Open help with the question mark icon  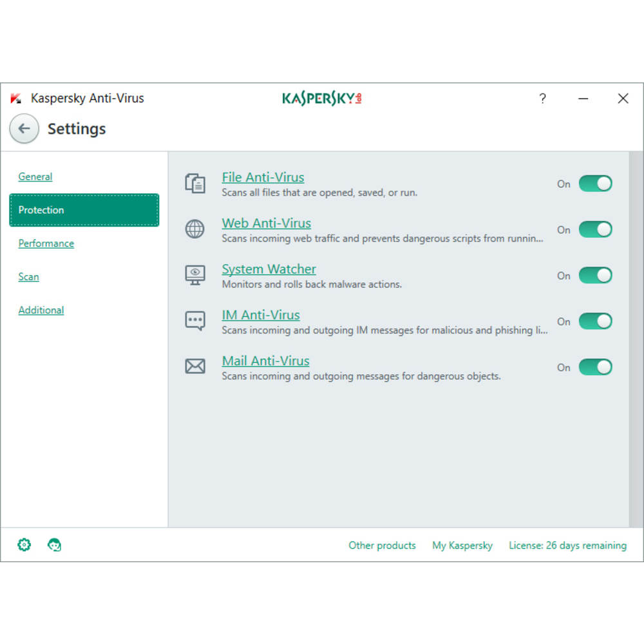coord(542,99)
